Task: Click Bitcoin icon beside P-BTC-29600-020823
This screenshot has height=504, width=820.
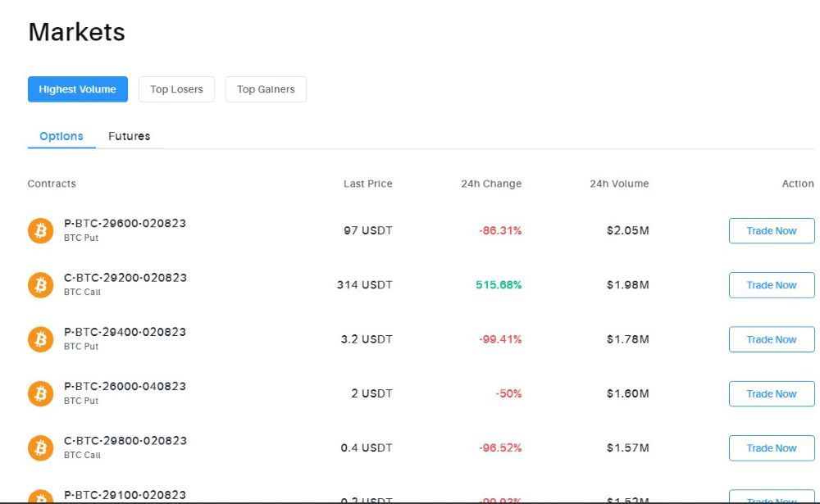Action: tap(41, 230)
